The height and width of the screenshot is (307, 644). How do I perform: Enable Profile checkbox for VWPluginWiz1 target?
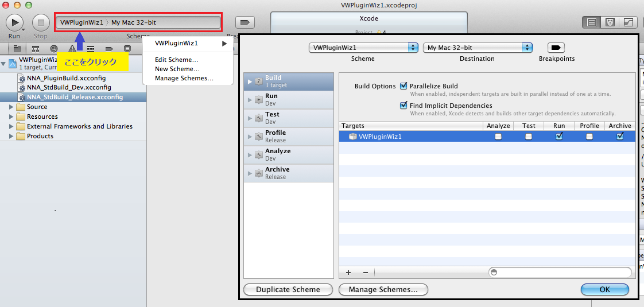click(x=589, y=137)
